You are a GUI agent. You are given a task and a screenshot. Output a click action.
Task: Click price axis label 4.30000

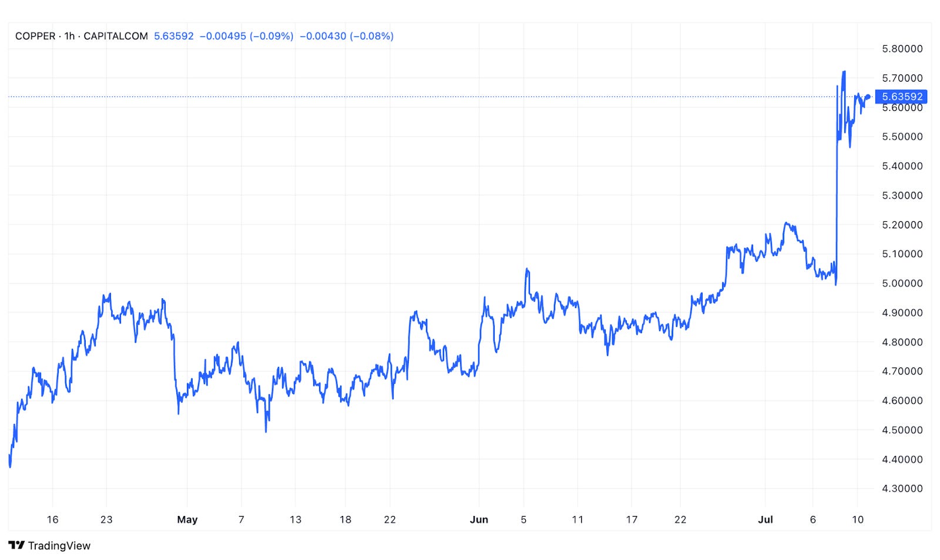pos(902,488)
